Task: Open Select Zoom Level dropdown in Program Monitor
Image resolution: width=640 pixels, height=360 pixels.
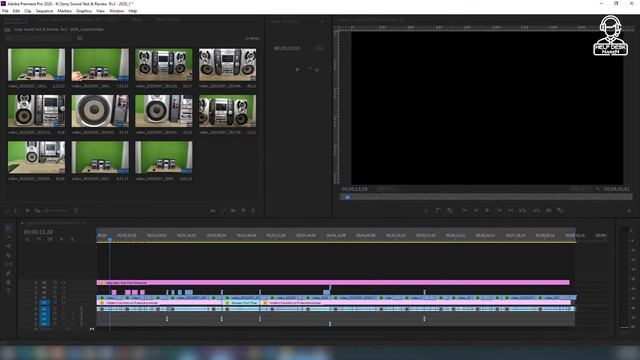Action: tap(387, 189)
